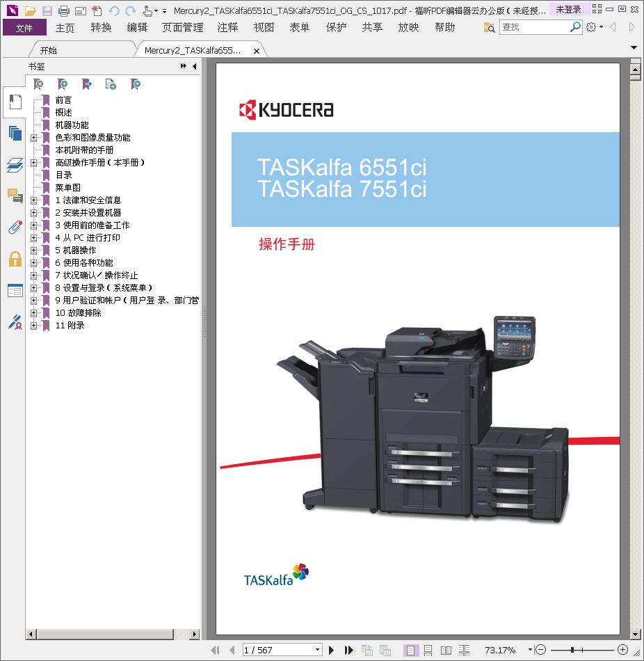The width and height of the screenshot is (644, 661).
Task: Jump to the last page
Action: 348,650
